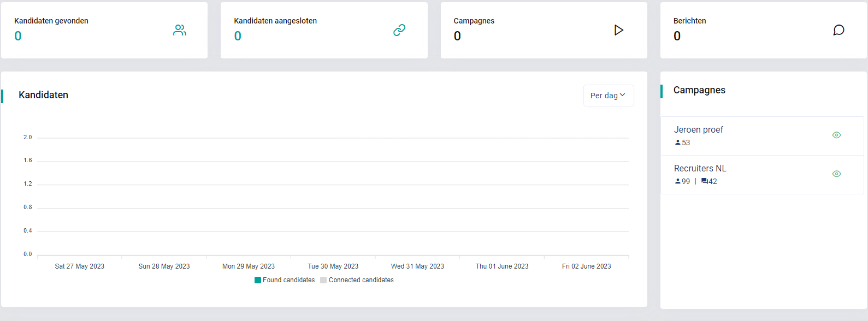Click the chain link icon in Kandidaten aangesloten
868x321 pixels.
399,30
